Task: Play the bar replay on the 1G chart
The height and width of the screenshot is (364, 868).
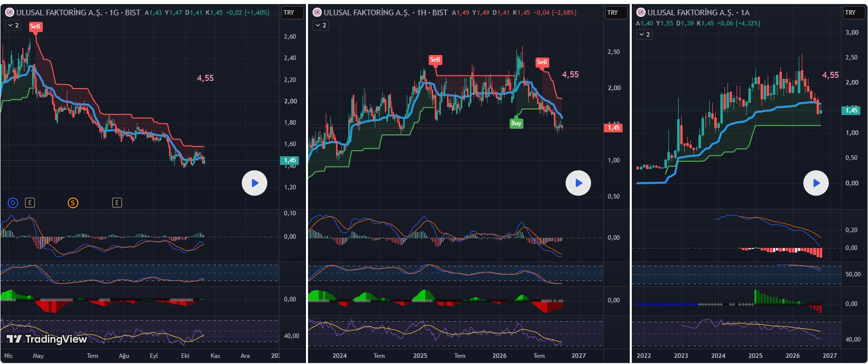Action: tap(255, 183)
